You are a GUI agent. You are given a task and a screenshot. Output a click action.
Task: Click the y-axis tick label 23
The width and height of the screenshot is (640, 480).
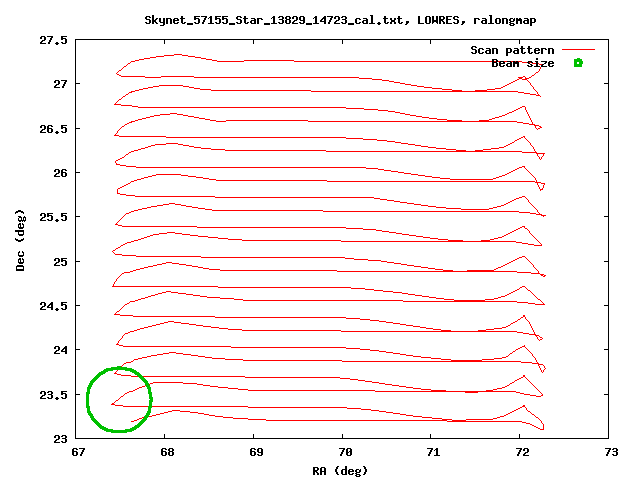click(x=60, y=439)
